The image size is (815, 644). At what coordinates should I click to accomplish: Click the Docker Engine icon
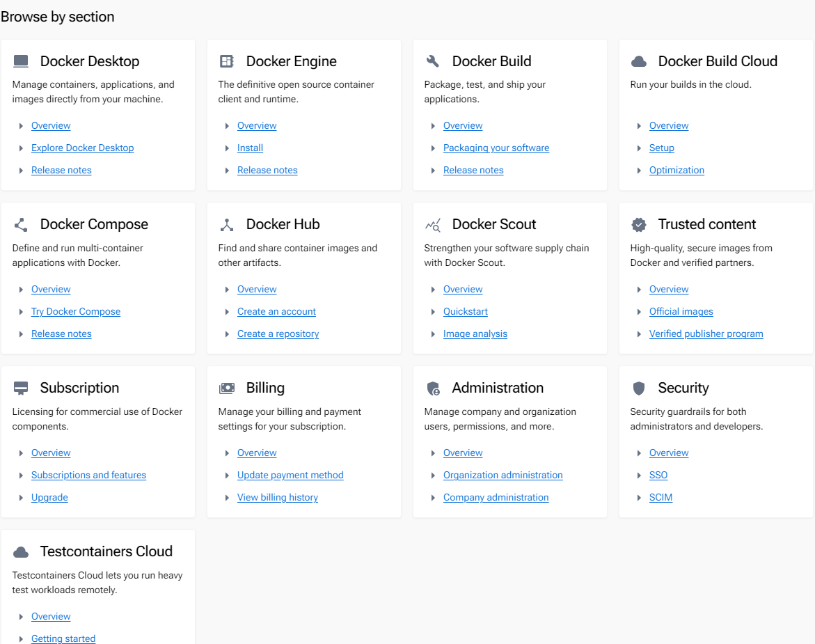(x=227, y=61)
